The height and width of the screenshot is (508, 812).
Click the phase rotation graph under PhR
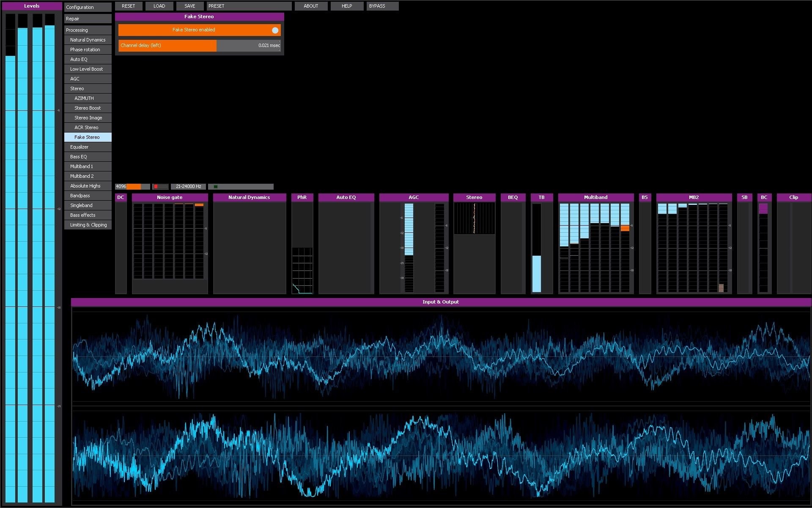[302, 271]
